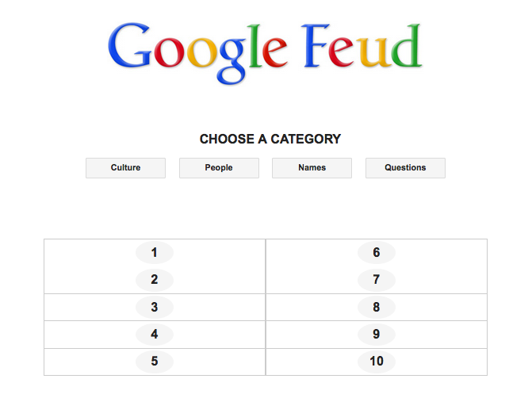The width and height of the screenshot is (532, 398).
Task: Reveal answer slot number 4
Action: tap(155, 335)
